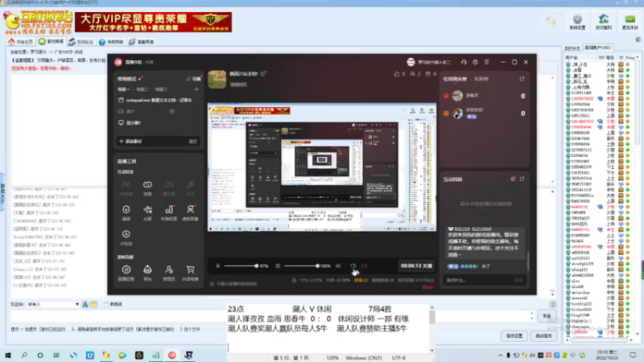Expand the 常规模式 mode dropdown
Viewport: 644px width, 362px height.
tap(130, 79)
